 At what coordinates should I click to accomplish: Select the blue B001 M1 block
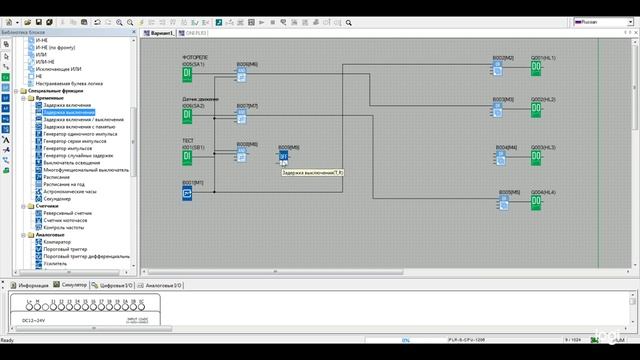[187, 193]
